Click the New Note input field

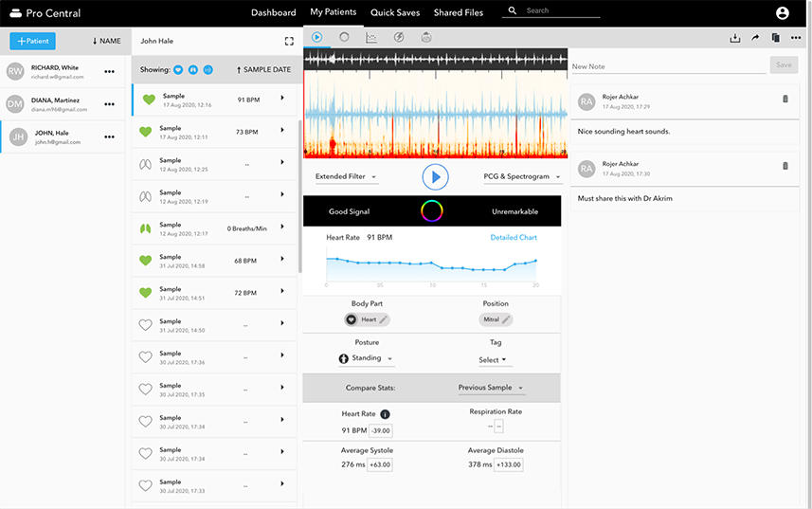coord(668,66)
